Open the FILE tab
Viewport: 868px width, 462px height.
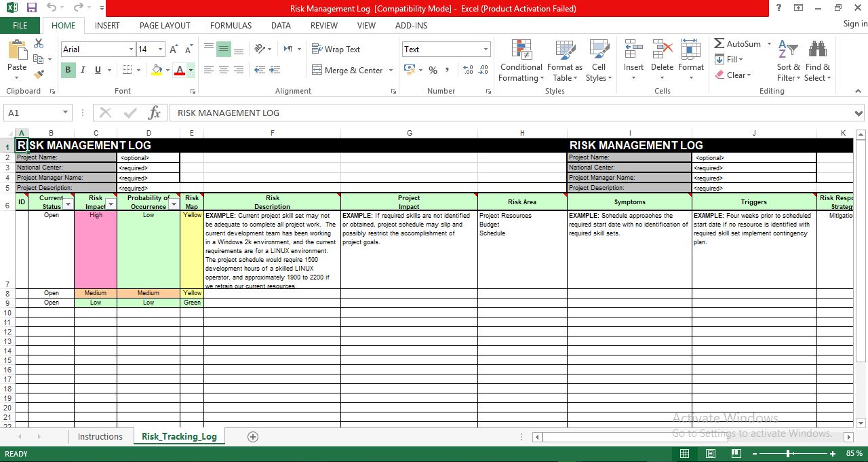tap(20, 25)
